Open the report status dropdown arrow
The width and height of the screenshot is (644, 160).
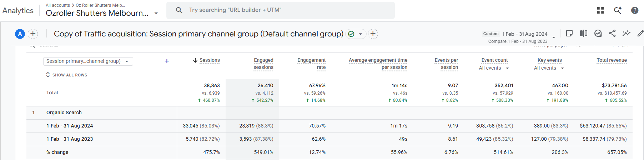(361, 34)
